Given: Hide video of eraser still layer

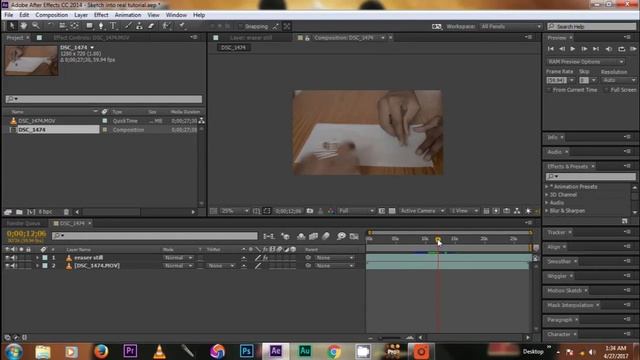Looking at the screenshot, I should [7, 258].
